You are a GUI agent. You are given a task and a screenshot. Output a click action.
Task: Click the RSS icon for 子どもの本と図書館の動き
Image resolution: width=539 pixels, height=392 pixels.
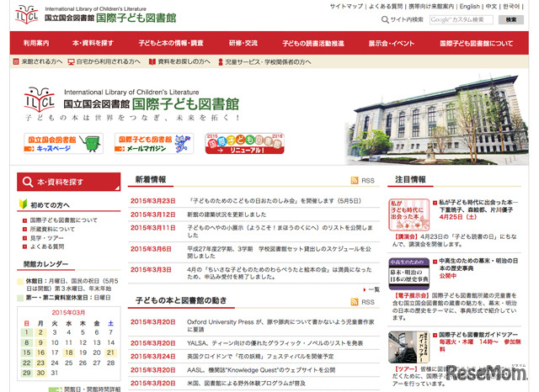(x=355, y=302)
